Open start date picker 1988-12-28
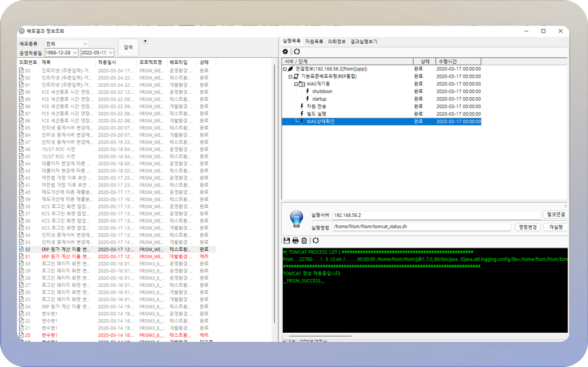The image size is (588, 367). tap(62, 52)
